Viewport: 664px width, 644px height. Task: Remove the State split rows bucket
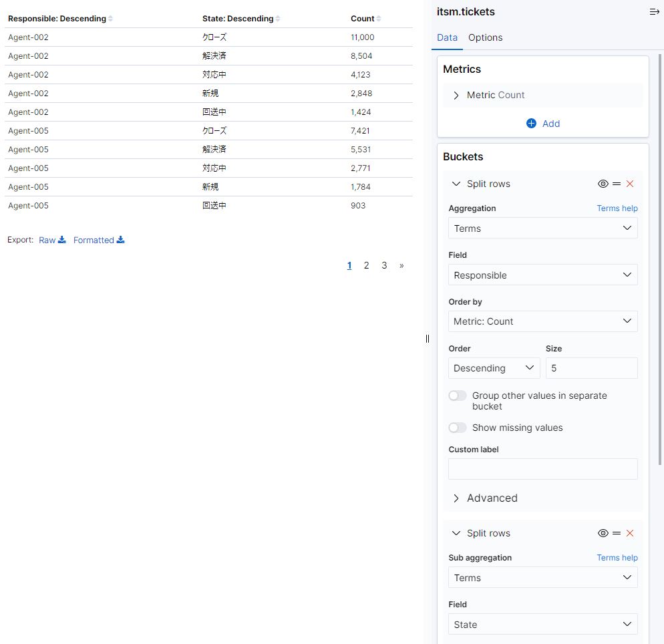(629, 533)
